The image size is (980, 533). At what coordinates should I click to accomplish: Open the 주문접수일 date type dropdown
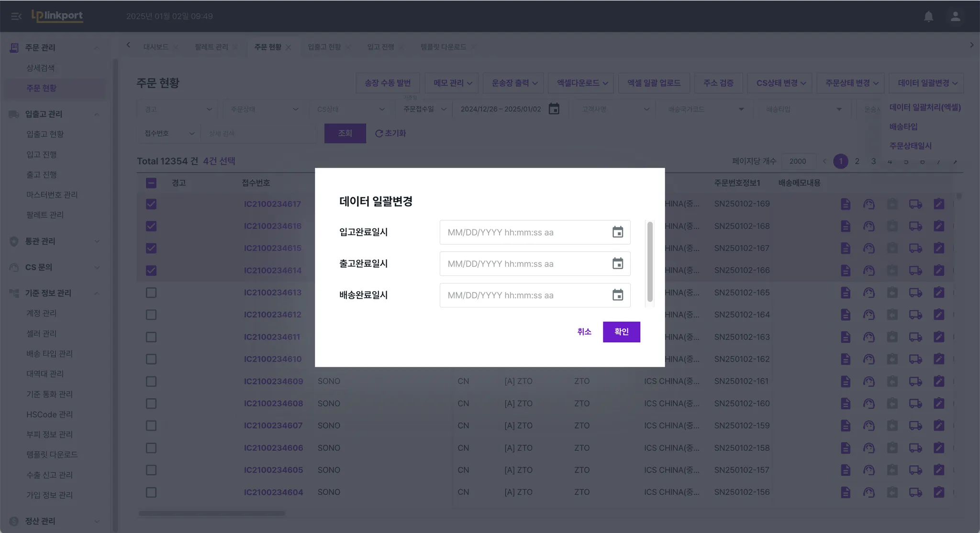tap(424, 109)
